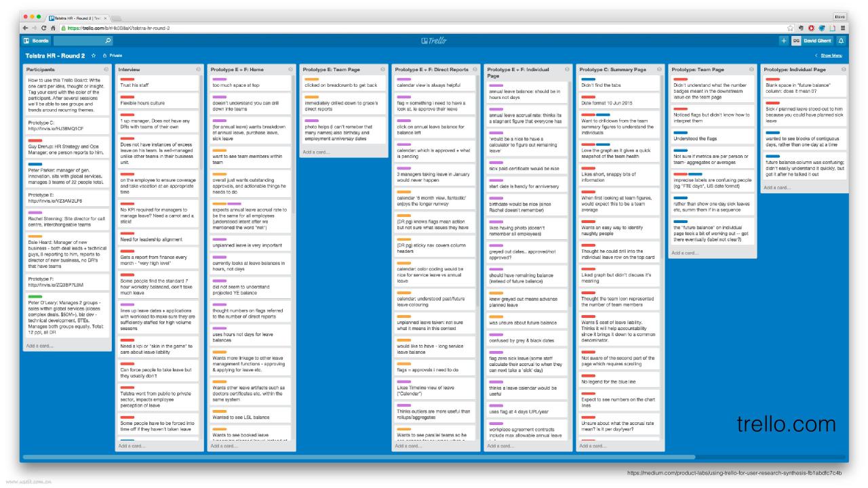The image size is (868, 488).
Task: Open 'start date is handy for anniversary' card
Action: (x=527, y=183)
